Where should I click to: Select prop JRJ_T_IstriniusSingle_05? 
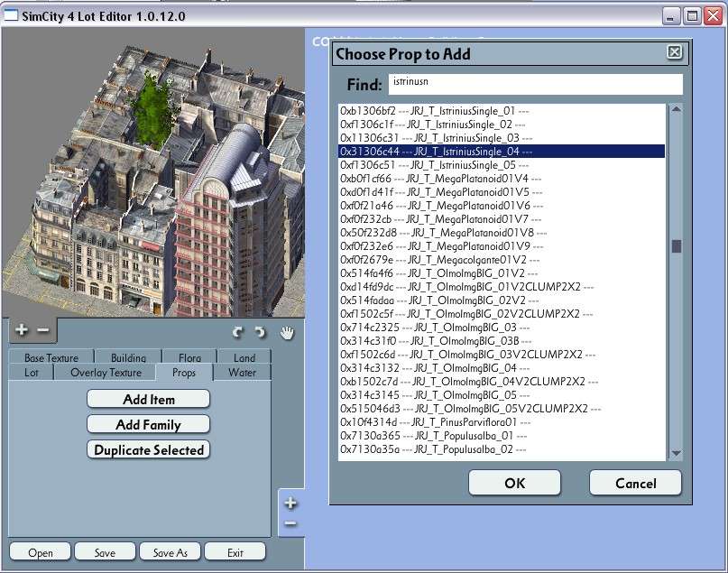click(x=502, y=165)
